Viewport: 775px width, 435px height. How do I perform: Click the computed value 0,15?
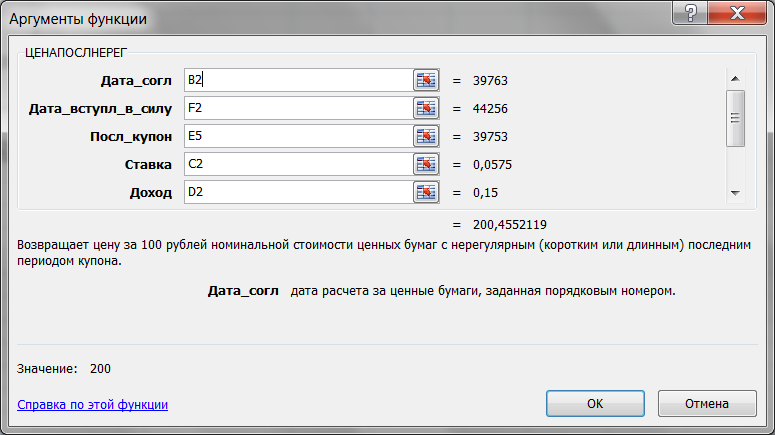[485, 193]
